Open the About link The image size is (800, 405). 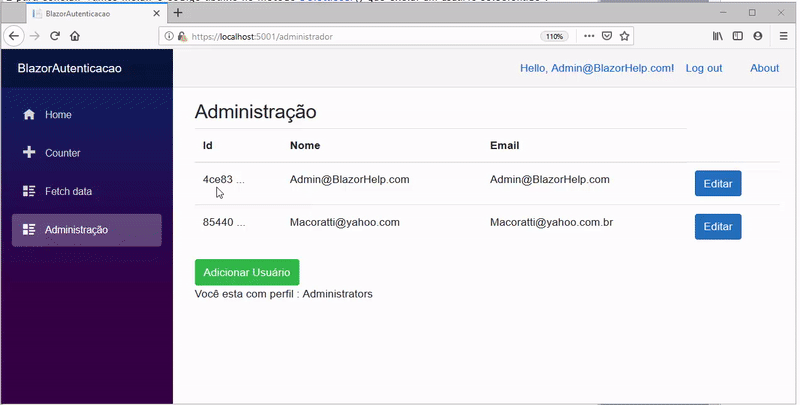pyautogui.click(x=764, y=68)
